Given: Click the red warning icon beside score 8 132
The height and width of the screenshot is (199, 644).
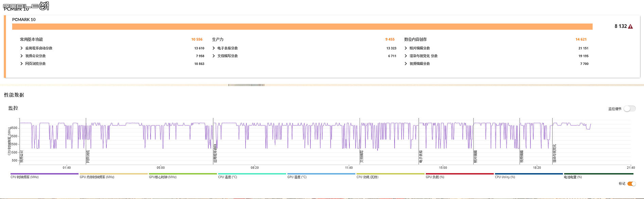Looking at the screenshot, I should 630,27.
